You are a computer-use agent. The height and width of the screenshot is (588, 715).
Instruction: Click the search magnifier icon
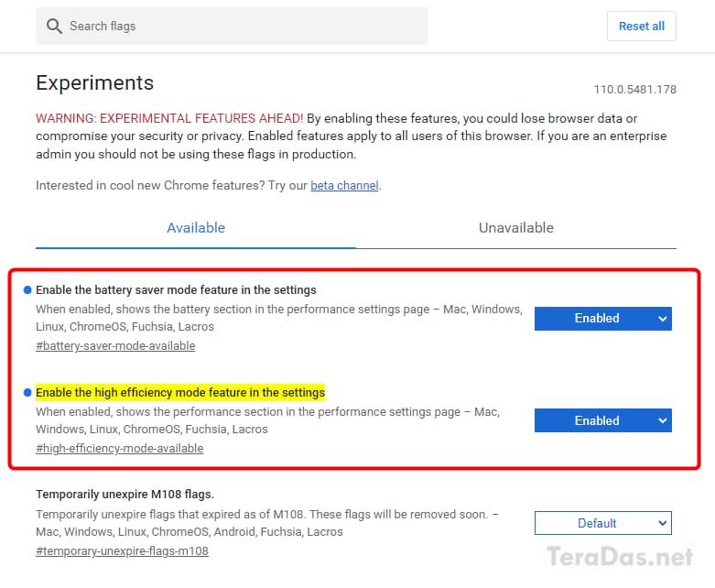click(x=54, y=26)
